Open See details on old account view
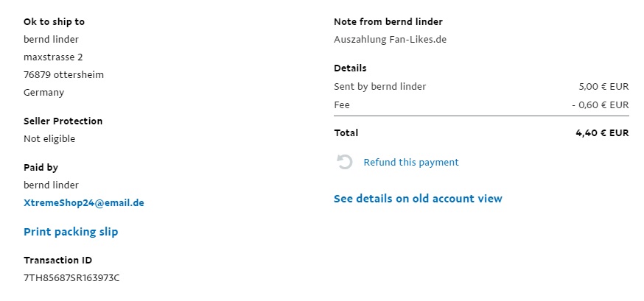 (418, 199)
